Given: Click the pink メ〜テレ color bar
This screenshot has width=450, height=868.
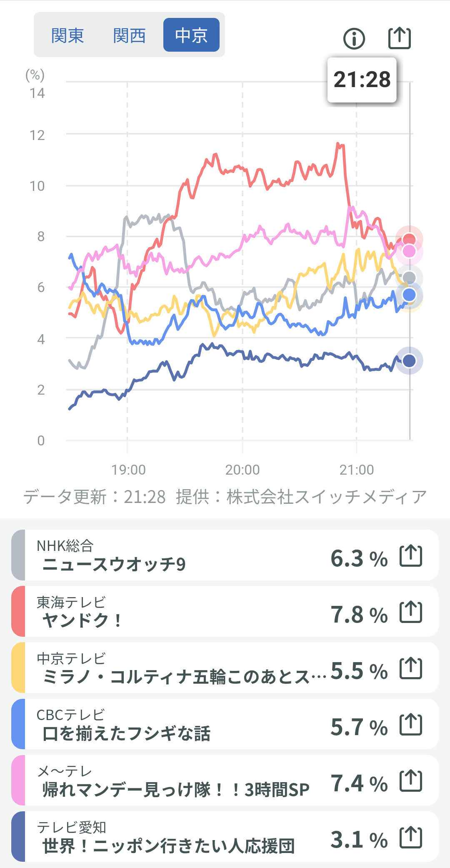Looking at the screenshot, I should coord(18,780).
